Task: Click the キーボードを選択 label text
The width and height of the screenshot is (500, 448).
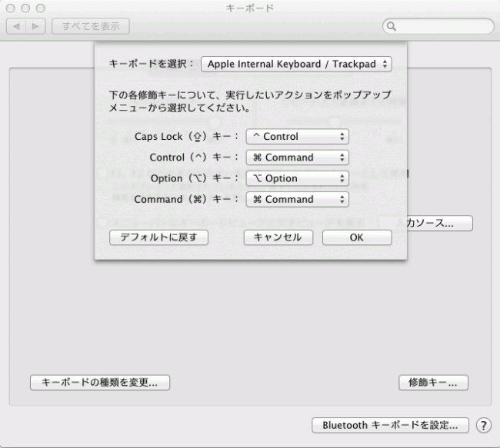Action: (151, 64)
